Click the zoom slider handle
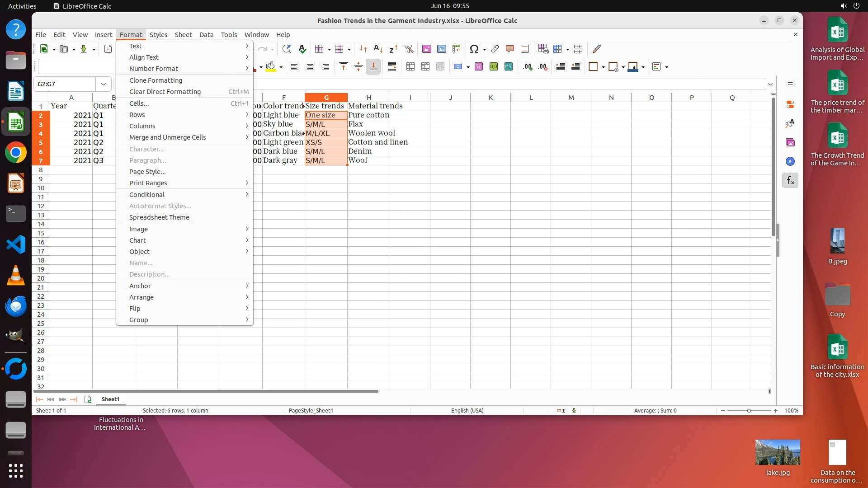This screenshot has height=488, width=868. point(749,411)
